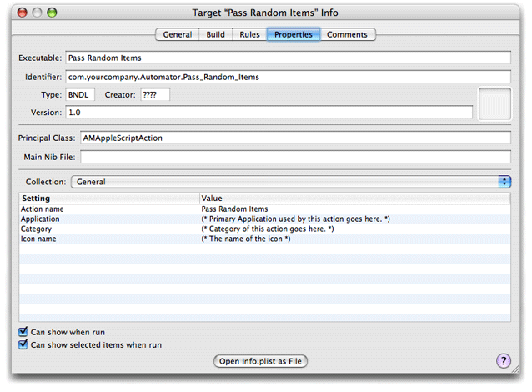Select the Icon name setting row
The width and height of the screenshot is (532, 392).
point(108,239)
